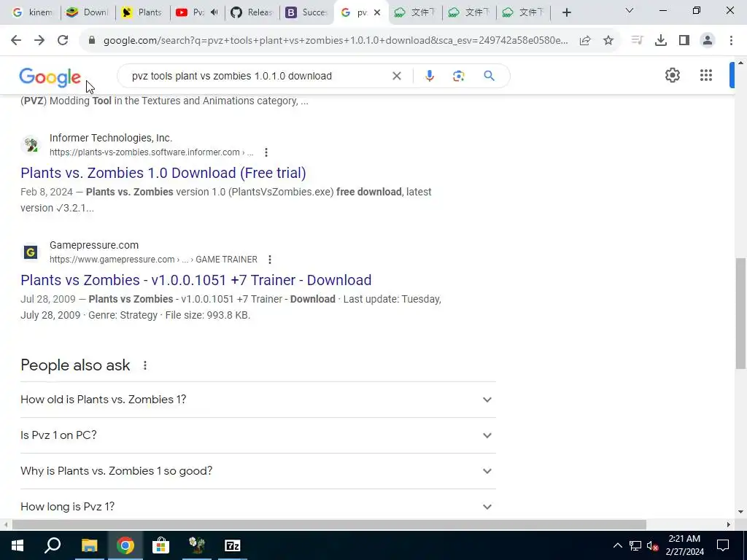The image size is (747, 560).
Task: Open a new browser tab
Action: tap(566, 12)
